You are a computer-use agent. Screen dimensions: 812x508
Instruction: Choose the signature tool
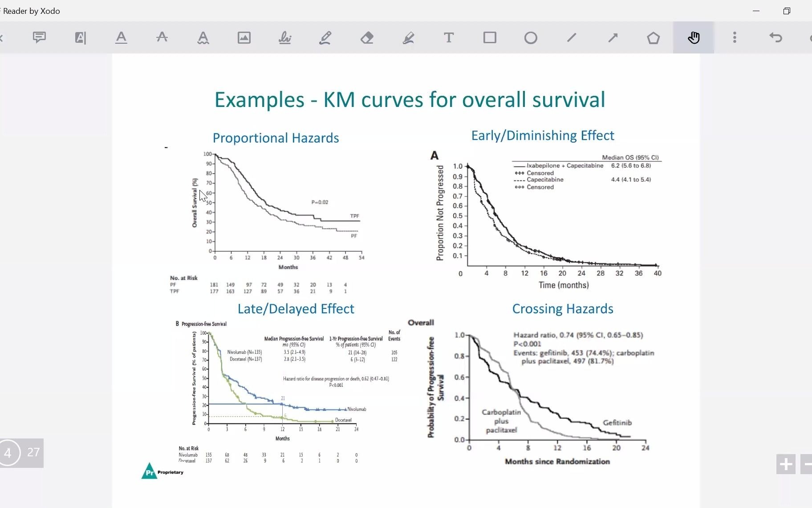pos(285,37)
